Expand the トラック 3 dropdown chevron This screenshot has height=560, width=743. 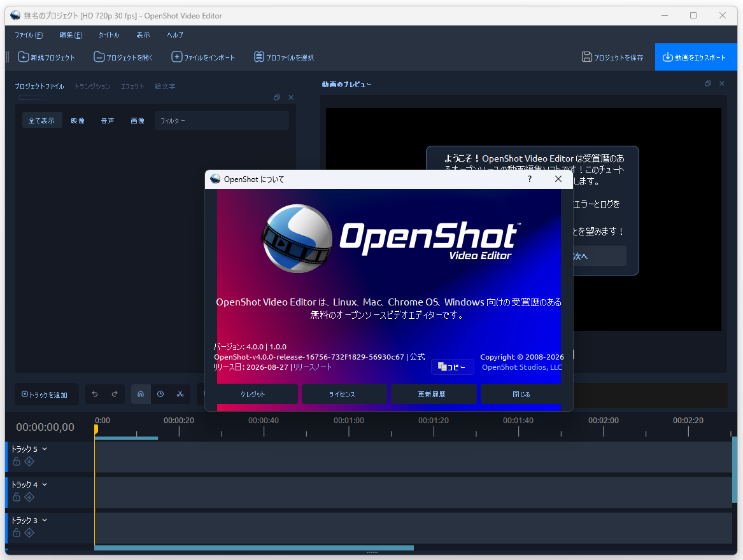pos(45,520)
